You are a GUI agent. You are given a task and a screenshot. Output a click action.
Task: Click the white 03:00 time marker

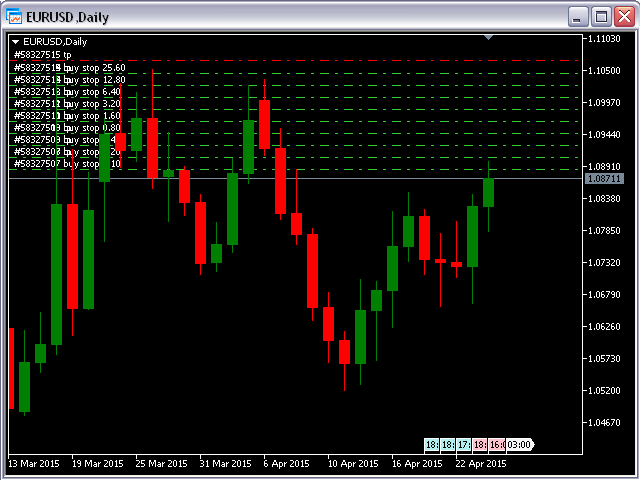point(519,444)
